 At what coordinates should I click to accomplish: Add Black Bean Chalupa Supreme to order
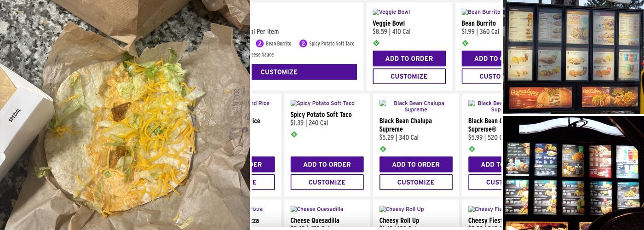pyautogui.click(x=415, y=164)
